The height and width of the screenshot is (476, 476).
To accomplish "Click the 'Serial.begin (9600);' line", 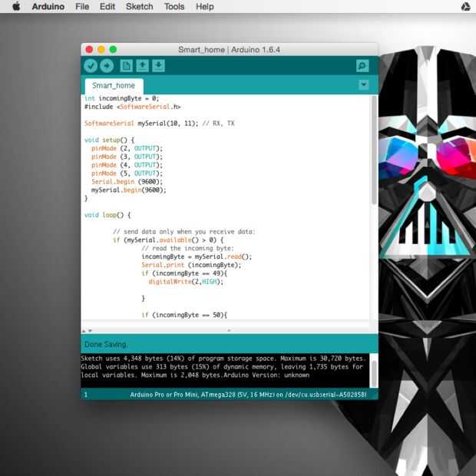I will click(x=127, y=181).
